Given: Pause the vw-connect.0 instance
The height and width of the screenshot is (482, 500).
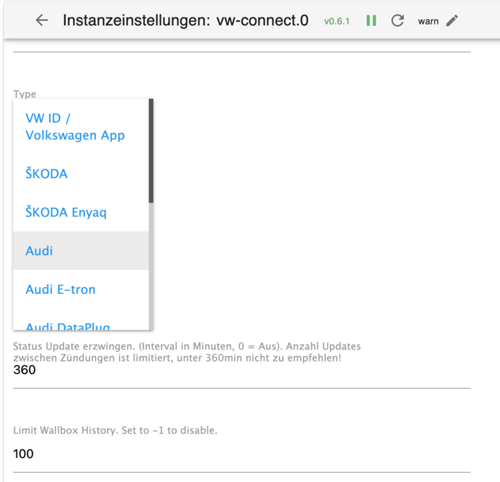Looking at the screenshot, I should point(371,21).
